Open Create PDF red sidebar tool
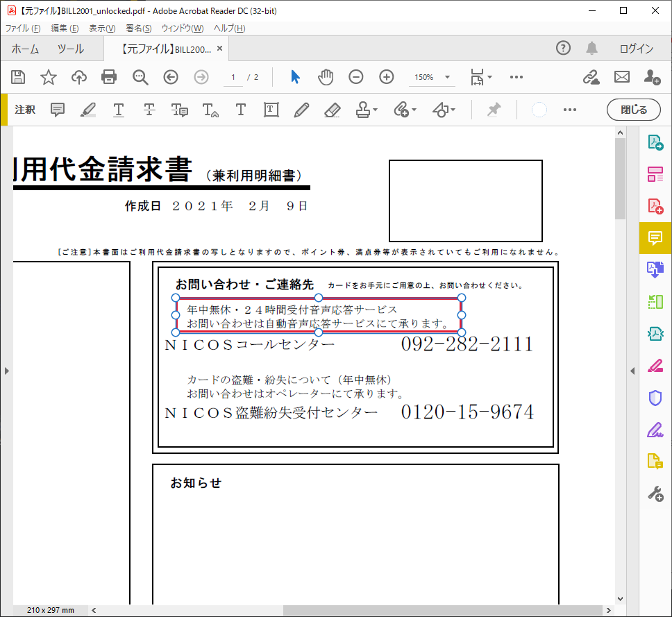This screenshot has width=672, height=617. (x=655, y=206)
